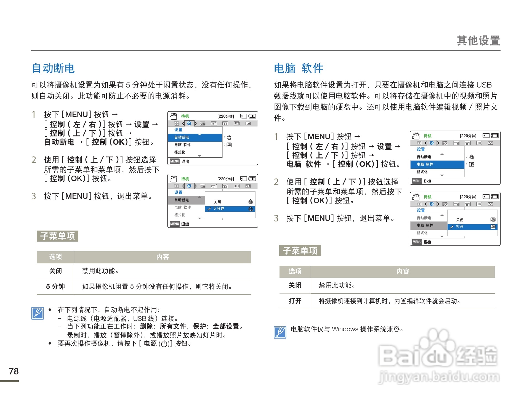Click the memory card status icon
The width and height of the screenshot is (532, 407).
(x=243, y=116)
